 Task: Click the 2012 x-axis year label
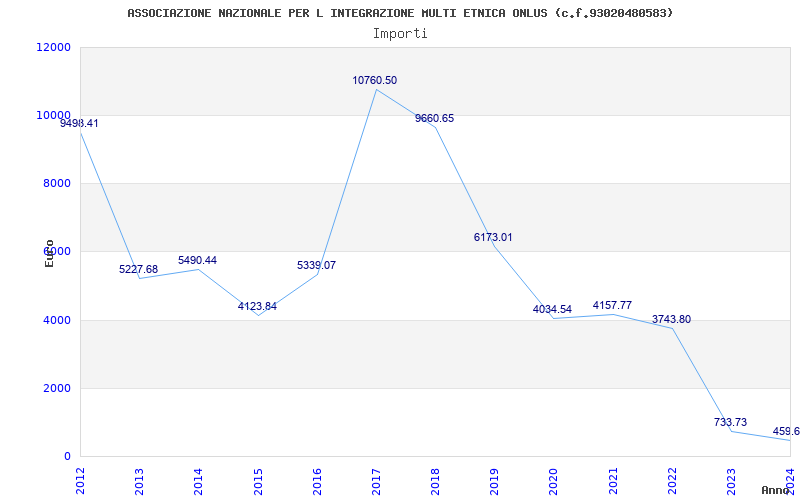click(80, 481)
